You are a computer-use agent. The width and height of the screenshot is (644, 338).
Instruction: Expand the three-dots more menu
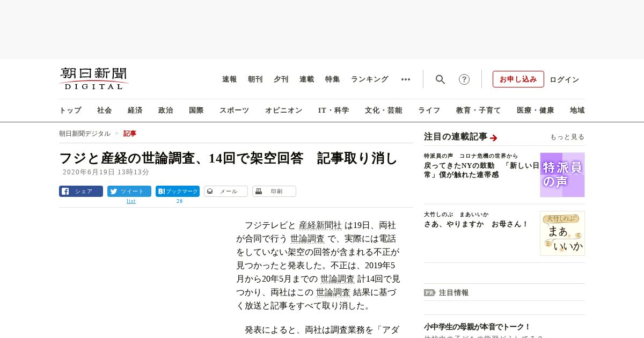click(406, 79)
